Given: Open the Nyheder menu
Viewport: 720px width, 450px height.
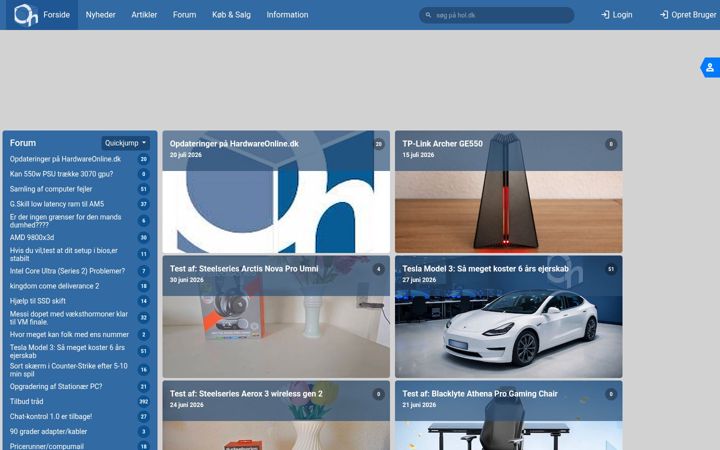Looking at the screenshot, I should coord(100,15).
